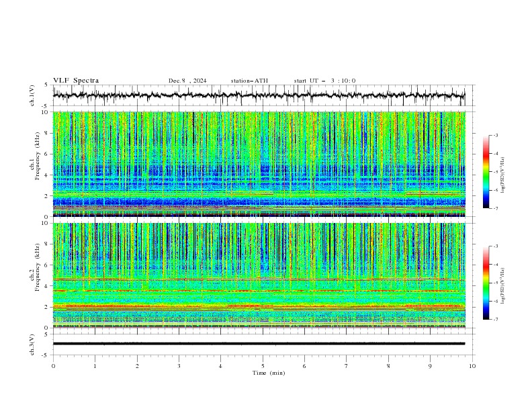The image size is (532, 411).
Task: Click the "ch.3(V)" waveform axis label
Action: coord(32,345)
